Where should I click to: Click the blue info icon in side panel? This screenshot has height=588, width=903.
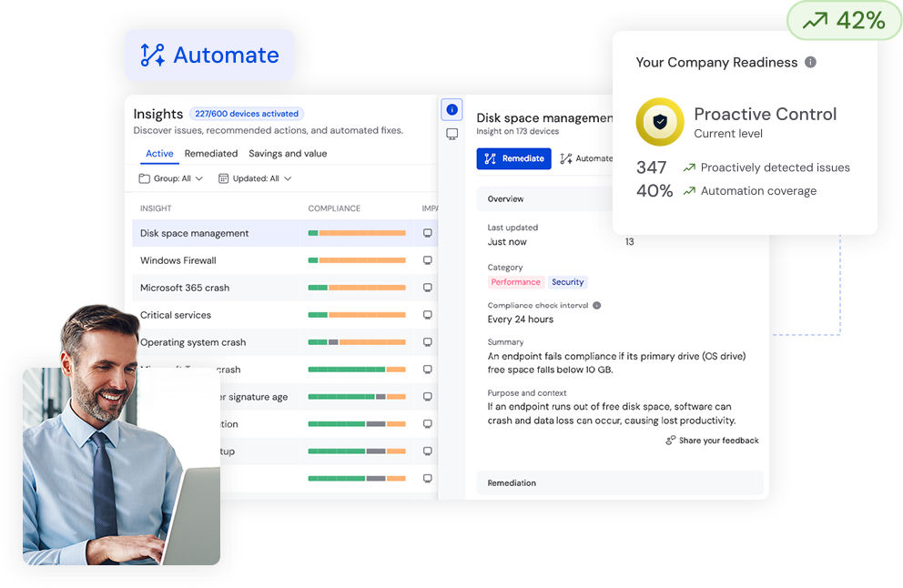pyautogui.click(x=451, y=109)
